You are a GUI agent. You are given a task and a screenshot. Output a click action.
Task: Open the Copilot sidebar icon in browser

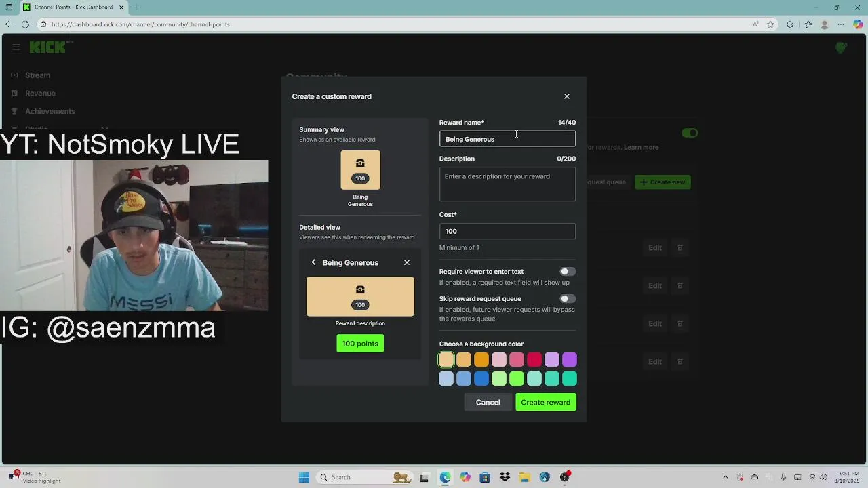pyautogui.click(x=858, y=24)
